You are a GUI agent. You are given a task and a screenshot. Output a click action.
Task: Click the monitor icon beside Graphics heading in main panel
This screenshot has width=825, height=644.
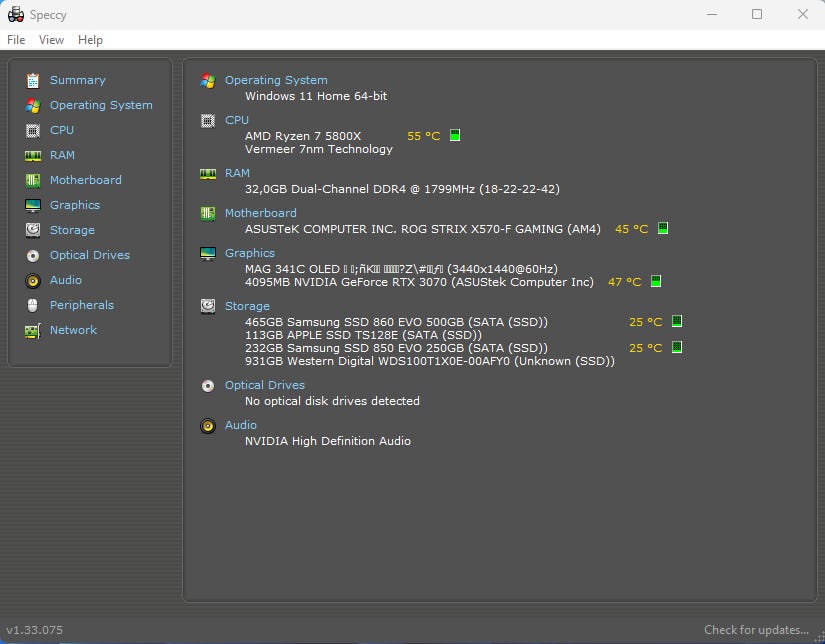click(208, 254)
